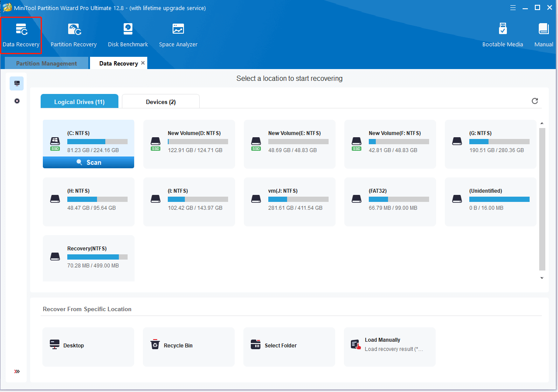Image resolution: width=558 pixels, height=392 pixels.
Task: Switch to the Partition Management tab
Action: (x=46, y=63)
